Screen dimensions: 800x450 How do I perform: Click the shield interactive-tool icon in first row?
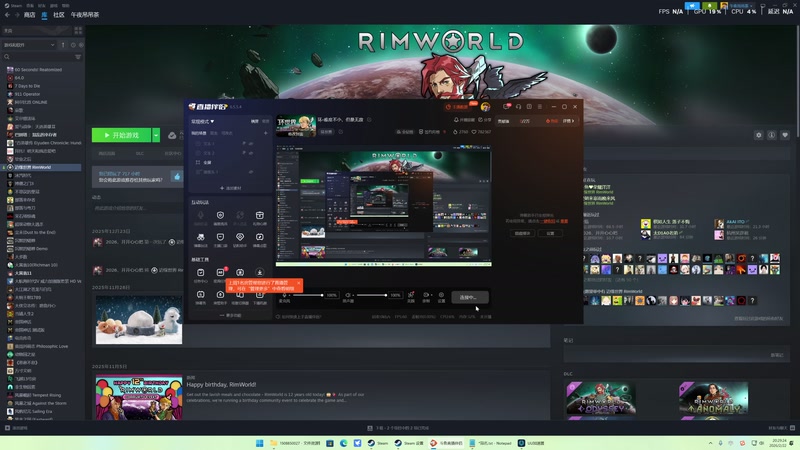(220, 217)
